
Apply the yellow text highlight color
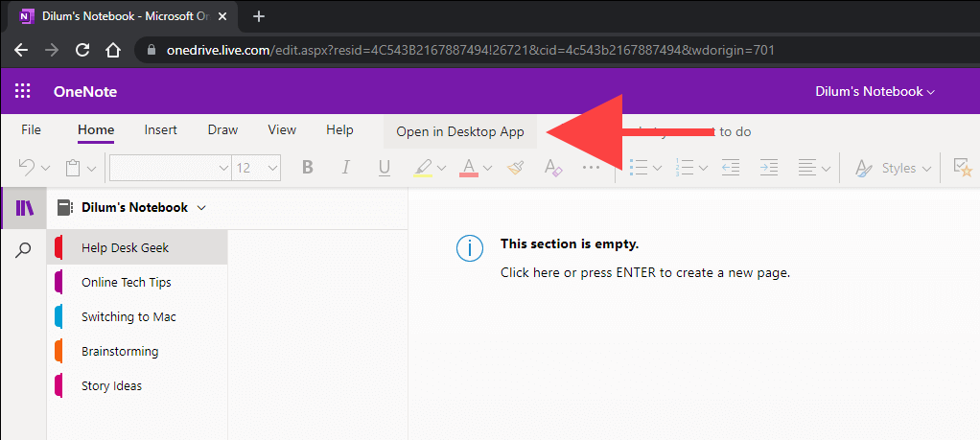tap(423, 168)
